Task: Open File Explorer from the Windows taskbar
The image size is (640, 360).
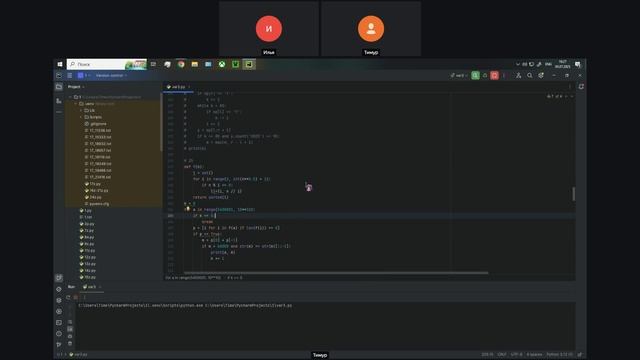Action: click(195, 64)
